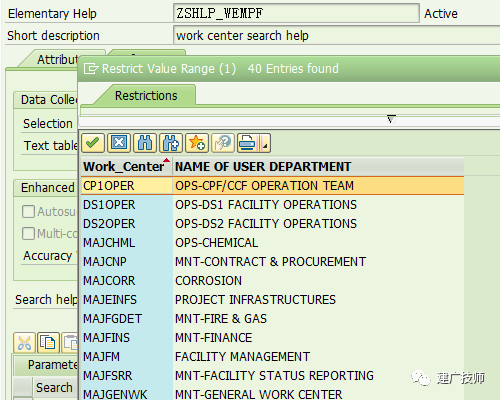This screenshot has height=400, width=500.
Task: Click OPS-DS1 FACILITY OPERATIONS description
Action: [266, 205]
